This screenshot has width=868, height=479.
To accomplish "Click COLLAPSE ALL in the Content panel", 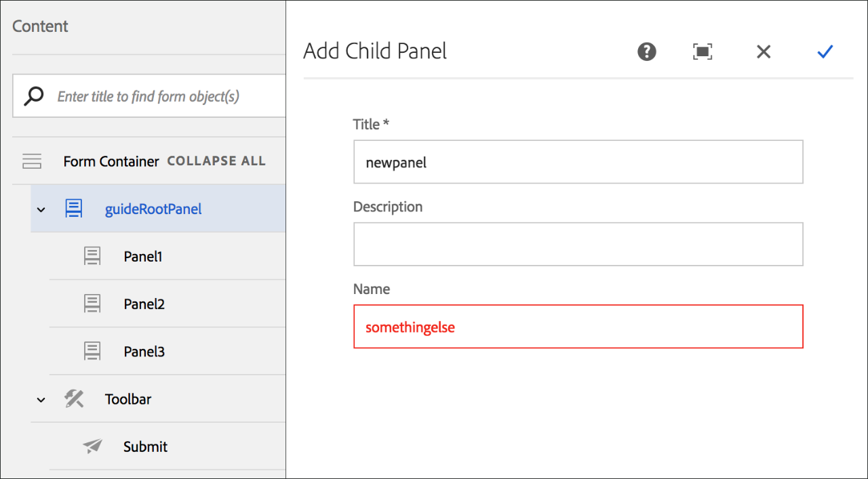I will (x=216, y=161).
